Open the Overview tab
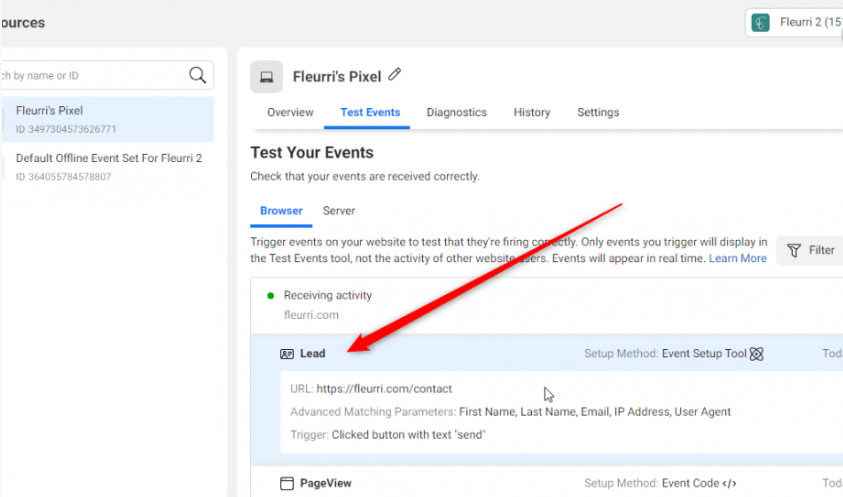 point(290,112)
